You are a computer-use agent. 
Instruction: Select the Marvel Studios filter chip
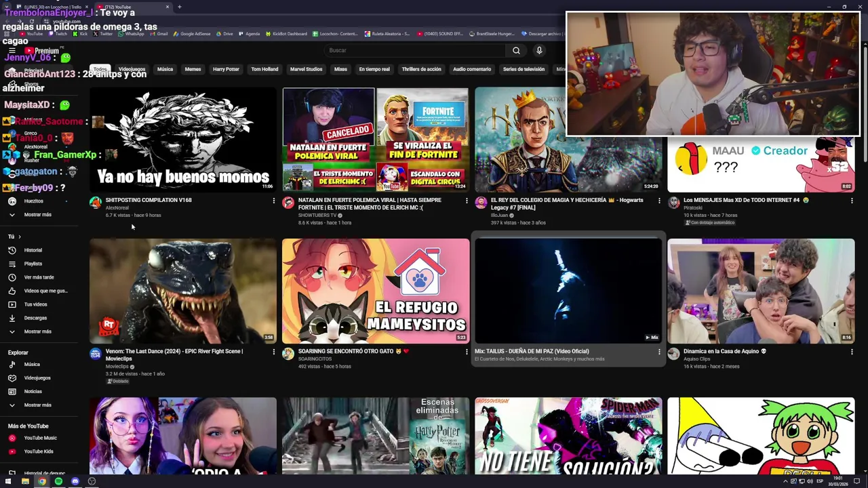(x=306, y=69)
